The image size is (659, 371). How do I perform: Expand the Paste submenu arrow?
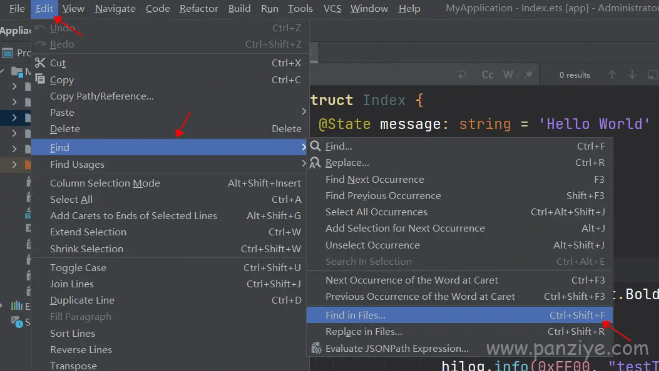(x=304, y=112)
